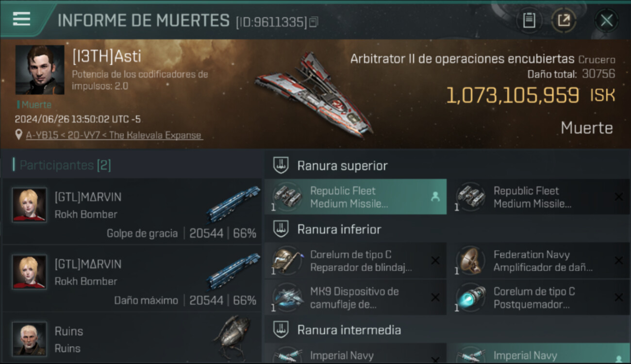Viewport: 631px width, 364px height.
Task: Click Corelum tipo C Postquemador icon
Action: (x=471, y=297)
